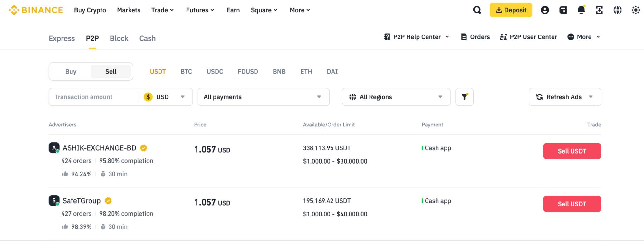The width and height of the screenshot is (644, 241).
Task: Click the Orders document icon
Action: tap(464, 37)
